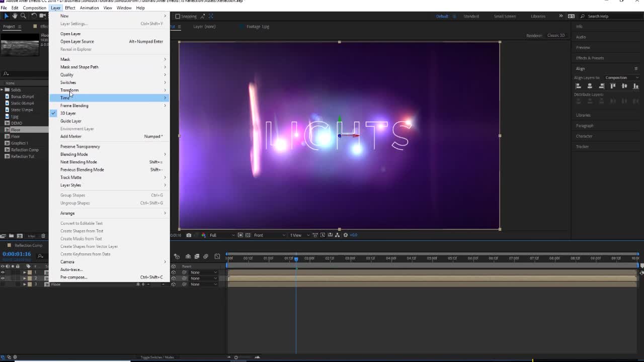Viewport: 644px width, 362px height.
Task: Click the Align Top icon
Action: (613, 86)
